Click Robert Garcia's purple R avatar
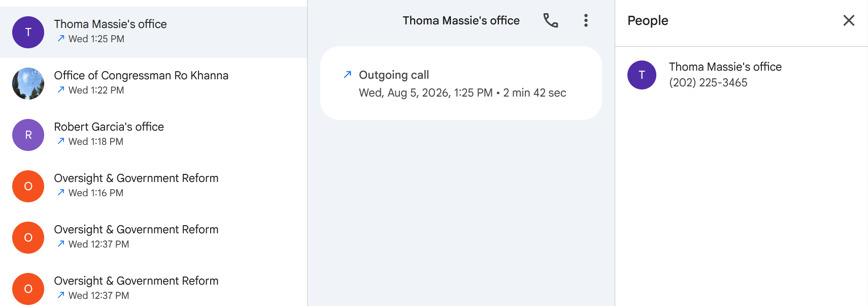This screenshot has width=868, height=306. (x=28, y=135)
